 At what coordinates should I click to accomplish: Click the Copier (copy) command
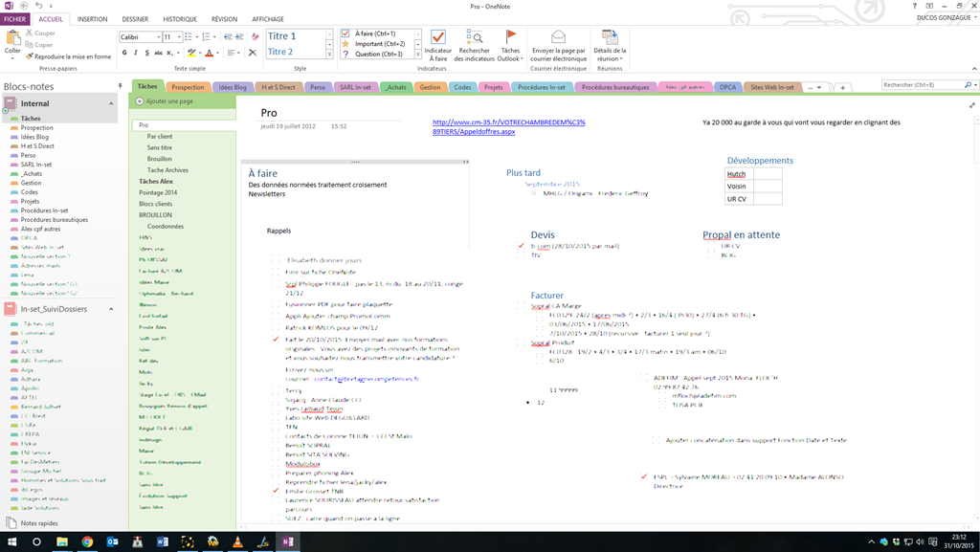coord(39,45)
